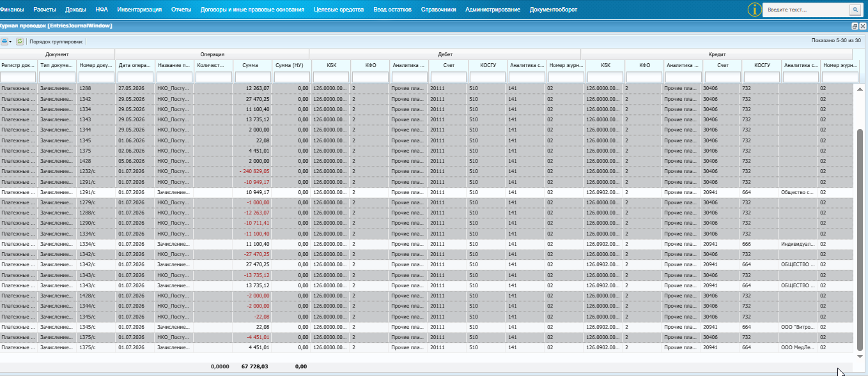Screen dimensions: 868x376
Task: Open the Справочники menu
Action: tap(438, 10)
